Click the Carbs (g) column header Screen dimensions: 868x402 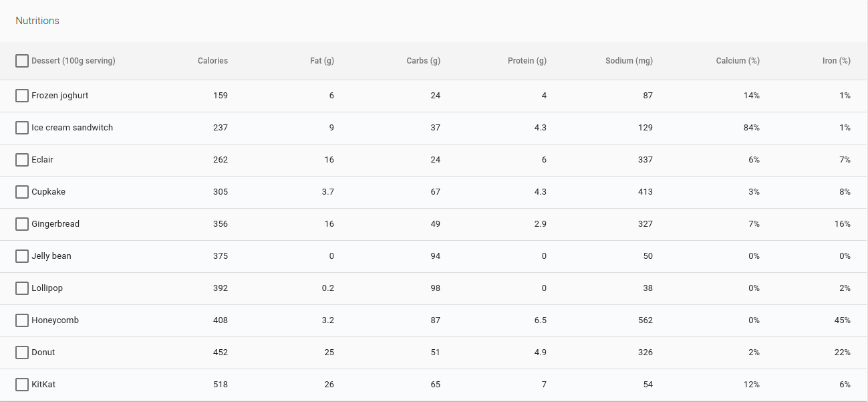point(423,61)
